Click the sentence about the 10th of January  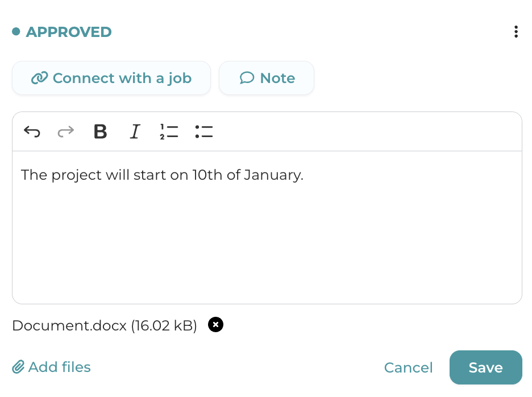coord(162,175)
